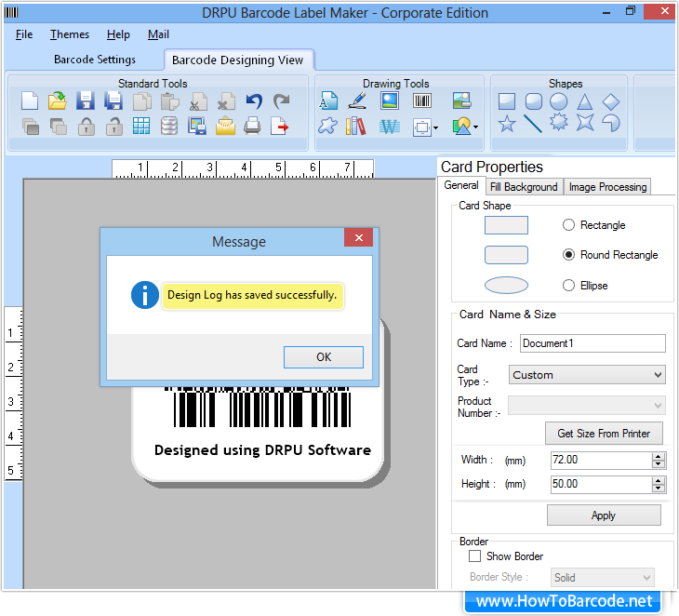
Task: Click the Paste clipboard icon
Action: tap(169, 101)
